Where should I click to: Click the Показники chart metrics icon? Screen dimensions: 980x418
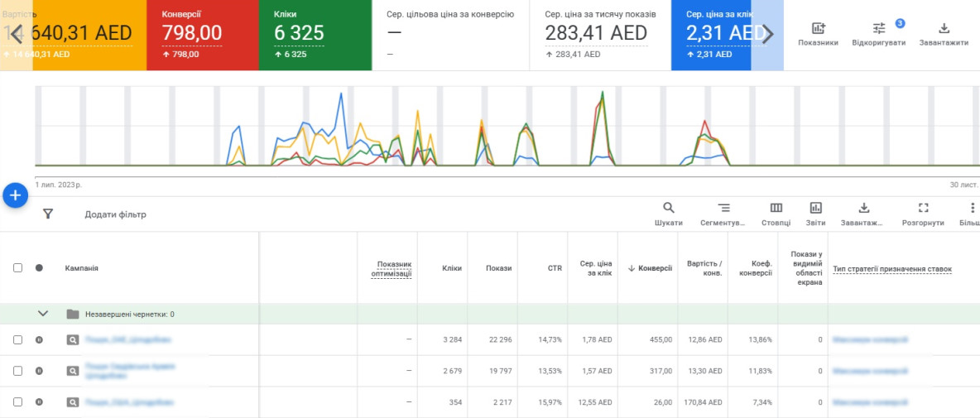(x=818, y=29)
